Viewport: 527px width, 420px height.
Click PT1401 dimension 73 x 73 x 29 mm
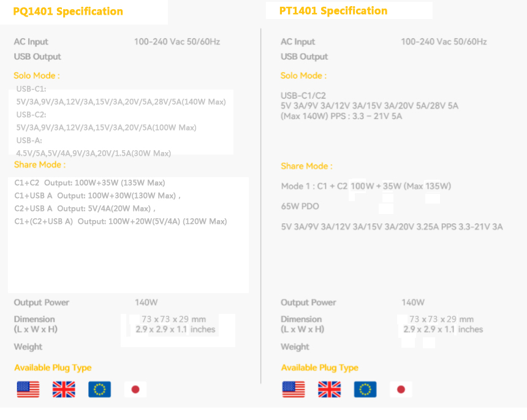(x=441, y=319)
